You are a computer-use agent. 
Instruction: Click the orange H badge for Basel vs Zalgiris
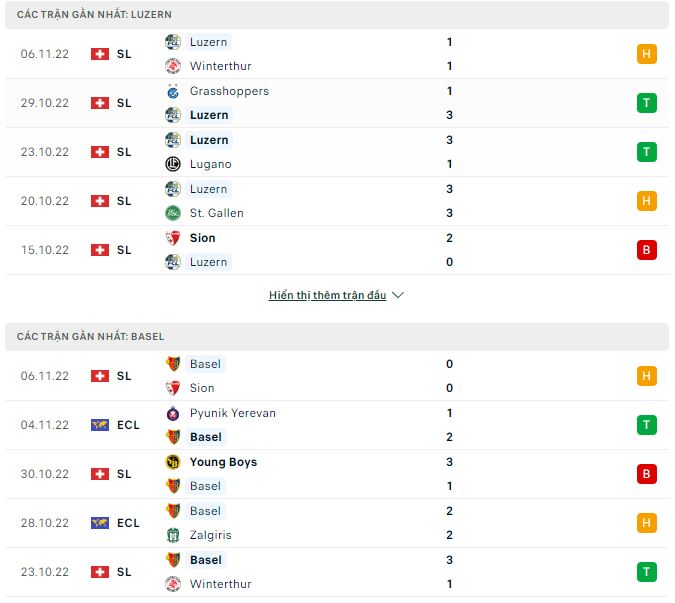point(646,523)
